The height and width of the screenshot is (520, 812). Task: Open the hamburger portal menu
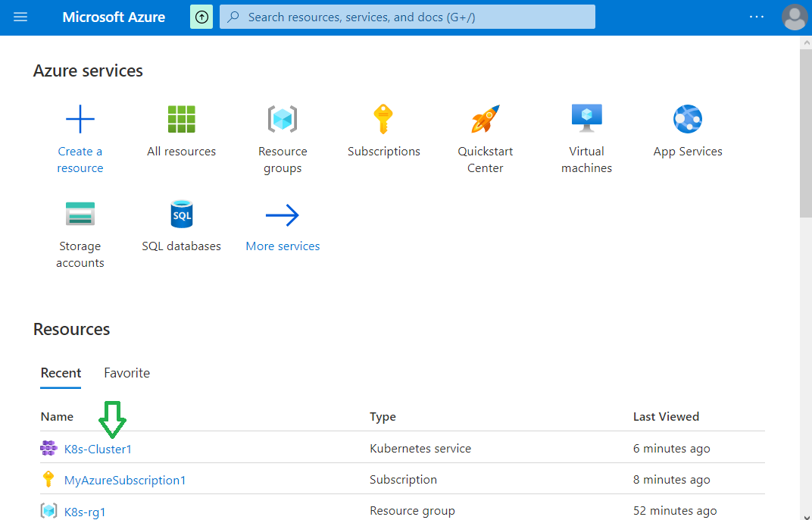point(20,17)
